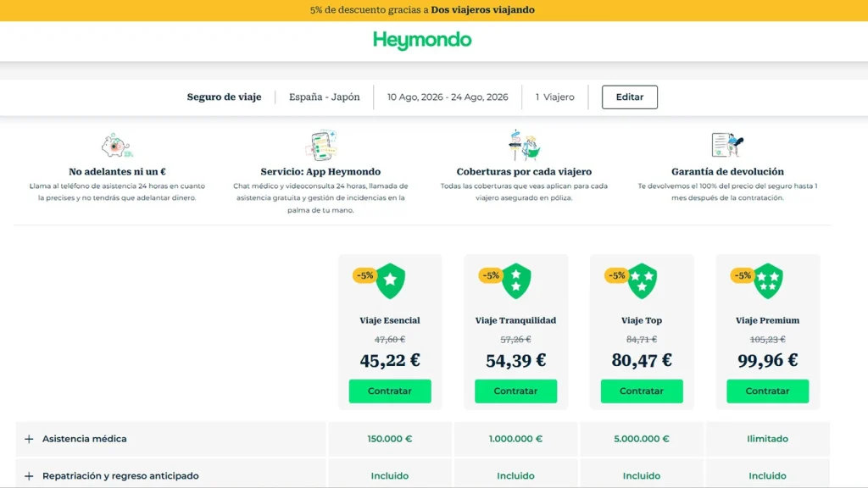Click the Seguro de viaje label
The height and width of the screenshot is (488, 868).
[x=224, y=97]
